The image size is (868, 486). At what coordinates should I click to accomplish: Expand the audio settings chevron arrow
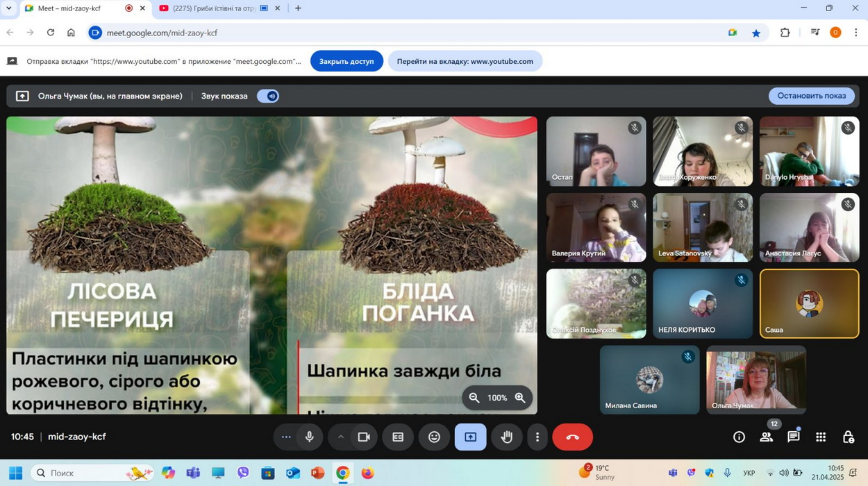340,437
